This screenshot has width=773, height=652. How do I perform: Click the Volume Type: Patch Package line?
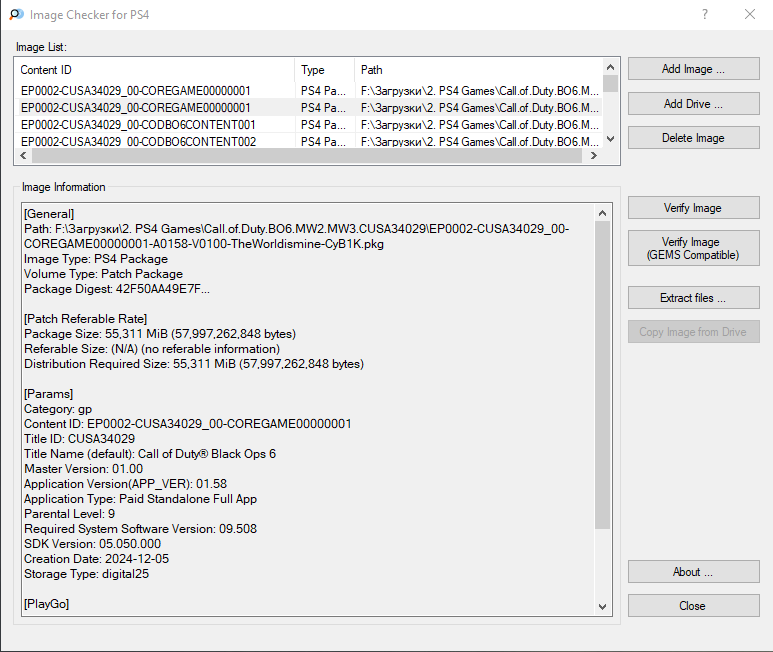tap(103, 274)
